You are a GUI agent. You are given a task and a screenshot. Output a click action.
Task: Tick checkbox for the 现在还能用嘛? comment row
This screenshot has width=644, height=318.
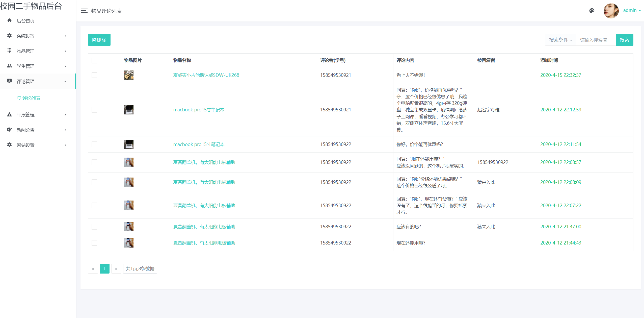94,243
